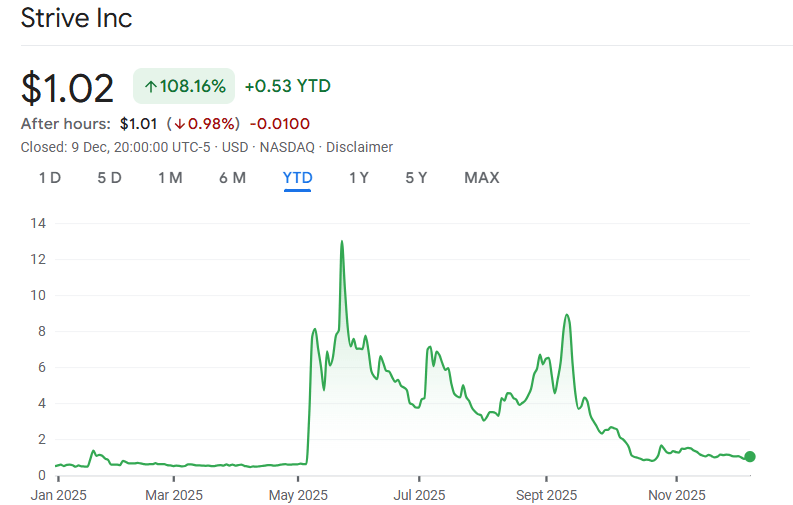The height and width of the screenshot is (505, 793).
Task: Open the 6 M chart view
Action: 232,178
